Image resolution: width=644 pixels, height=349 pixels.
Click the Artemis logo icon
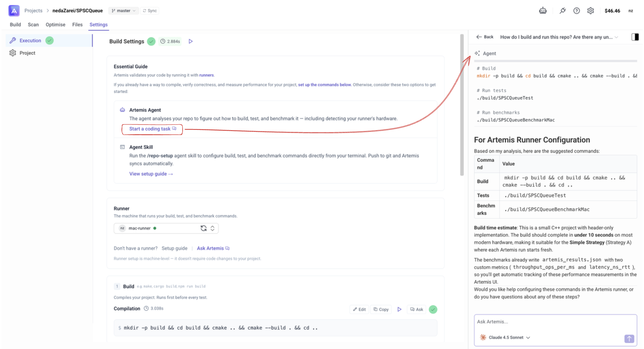tap(14, 11)
